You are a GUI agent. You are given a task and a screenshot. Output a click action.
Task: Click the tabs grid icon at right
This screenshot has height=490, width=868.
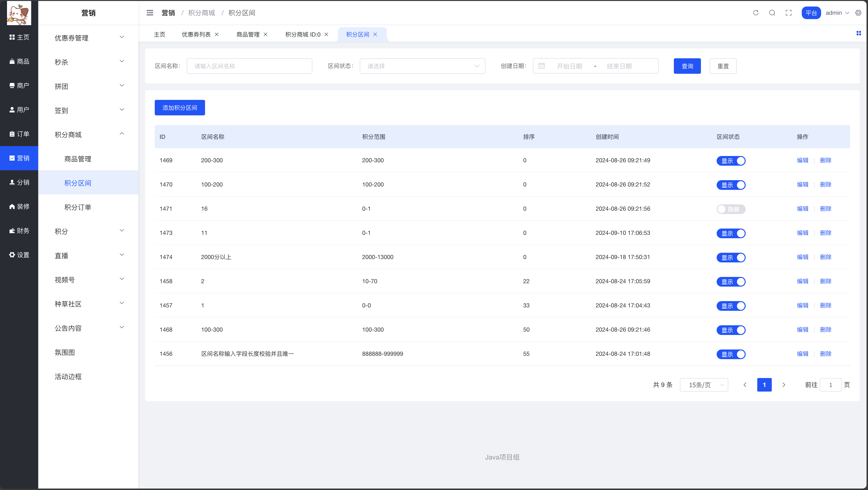[859, 33]
